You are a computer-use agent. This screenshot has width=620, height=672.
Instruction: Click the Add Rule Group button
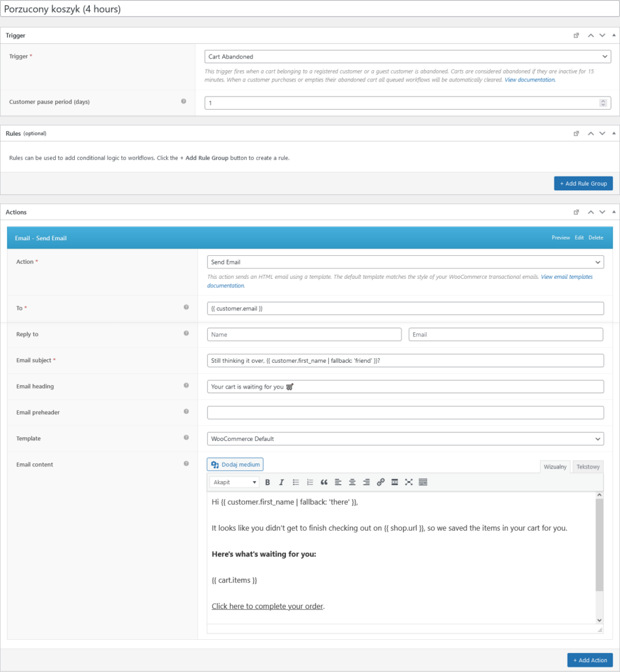tap(583, 184)
